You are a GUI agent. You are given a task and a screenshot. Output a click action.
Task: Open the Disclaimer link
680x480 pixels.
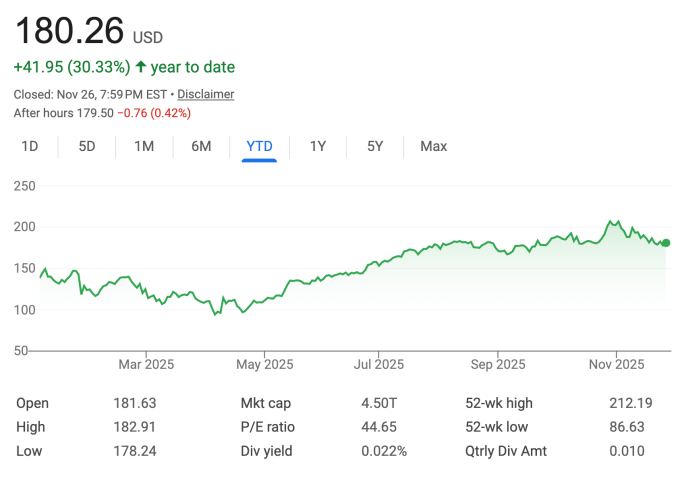(x=207, y=94)
